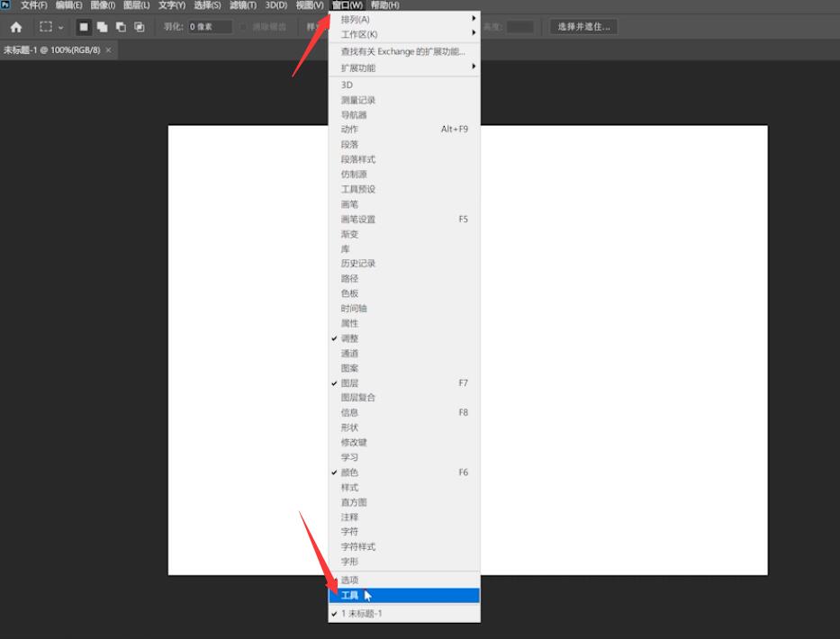840x639 pixels.
Task: Open the 学习 panel entry
Action: [x=404, y=458]
